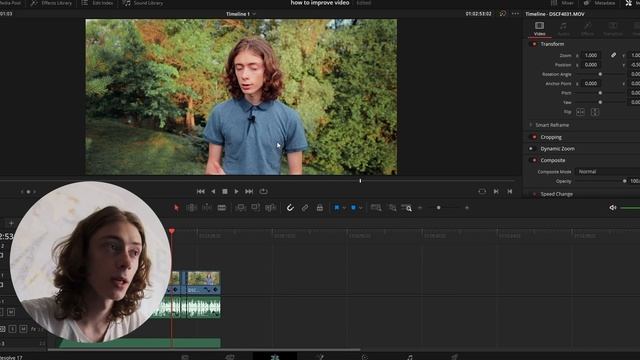Open the Mixer panel button
This screenshot has width=640, height=360.
(x=562, y=3)
